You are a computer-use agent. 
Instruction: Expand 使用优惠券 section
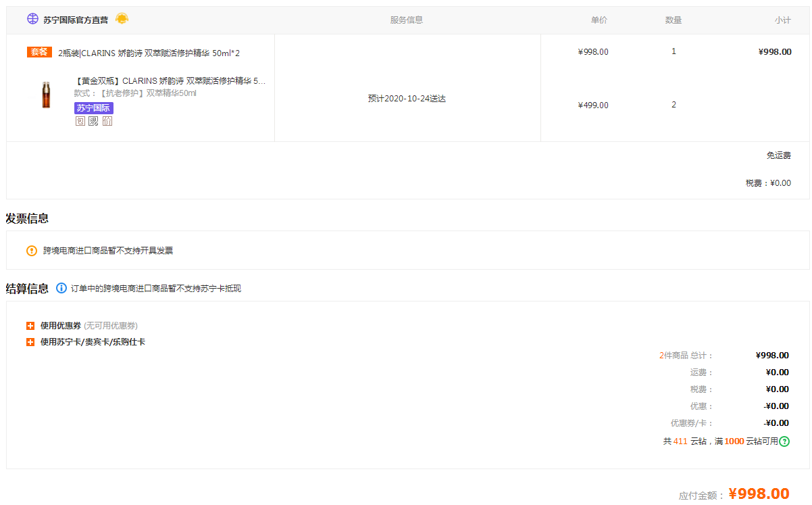30,326
